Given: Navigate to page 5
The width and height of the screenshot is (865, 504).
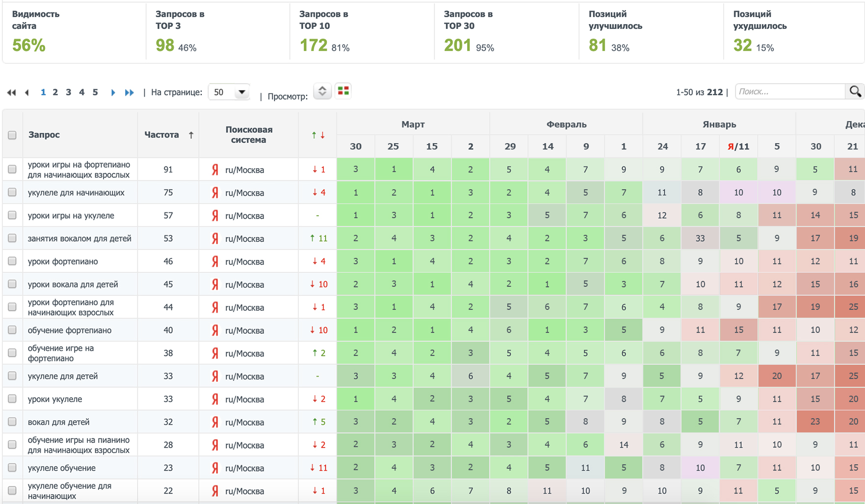Looking at the screenshot, I should [95, 92].
